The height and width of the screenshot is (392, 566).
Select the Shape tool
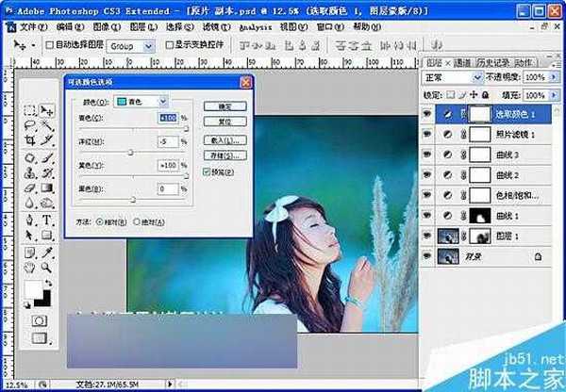pyautogui.click(x=47, y=236)
